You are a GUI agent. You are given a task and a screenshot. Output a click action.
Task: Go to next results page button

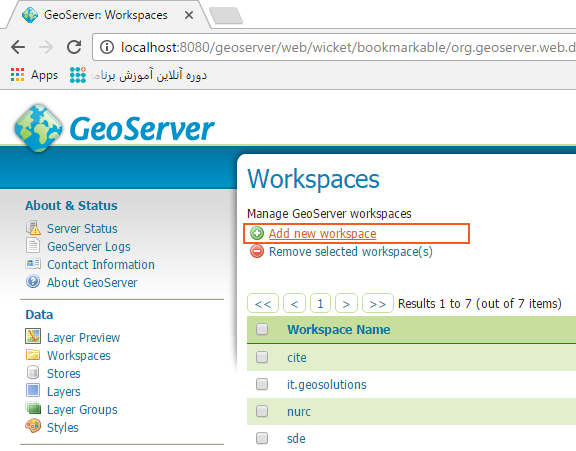click(x=346, y=303)
